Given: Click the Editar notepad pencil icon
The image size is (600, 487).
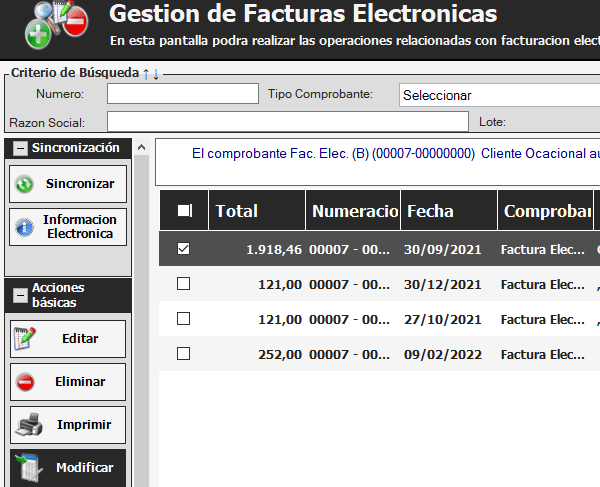Looking at the screenshot, I should click(x=25, y=339).
